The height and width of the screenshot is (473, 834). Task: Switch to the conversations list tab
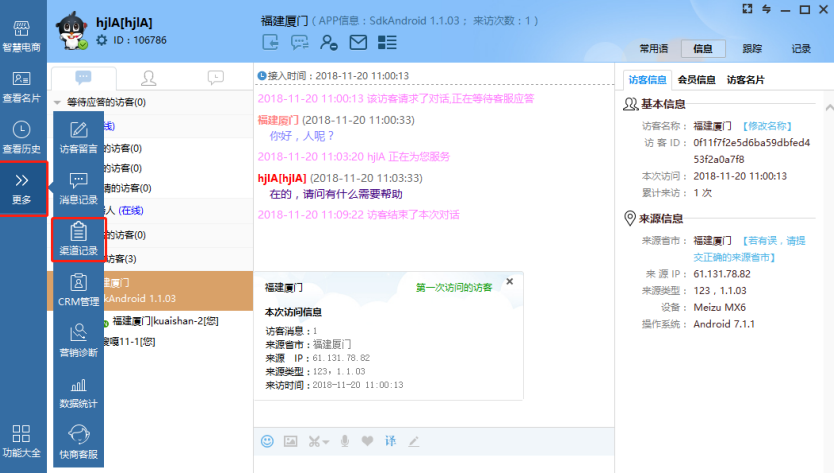(84, 78)
